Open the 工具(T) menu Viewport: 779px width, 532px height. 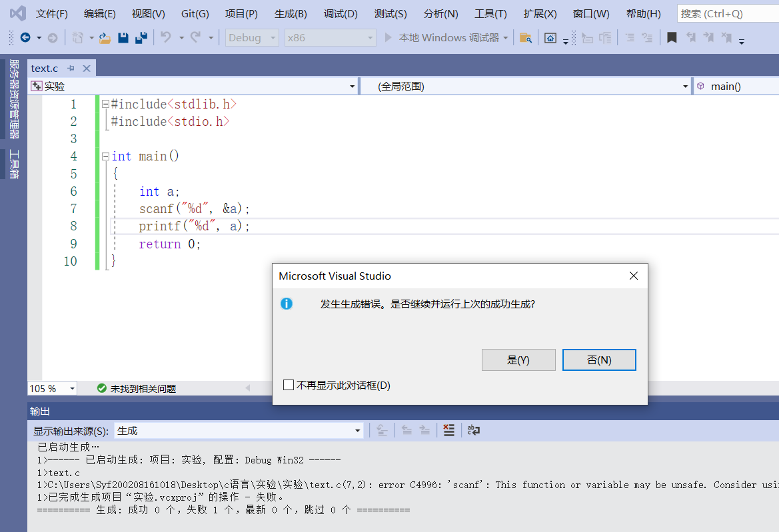490,14
